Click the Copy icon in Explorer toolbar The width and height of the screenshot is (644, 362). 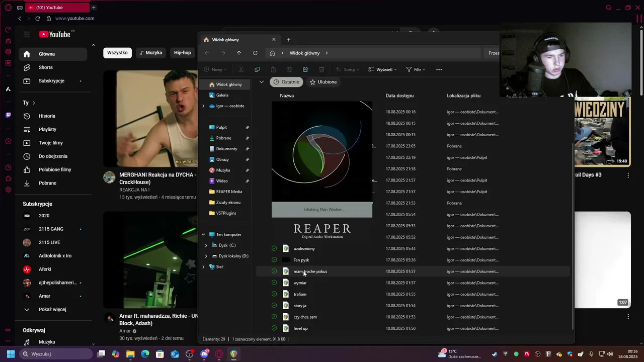tap(257, 69)
